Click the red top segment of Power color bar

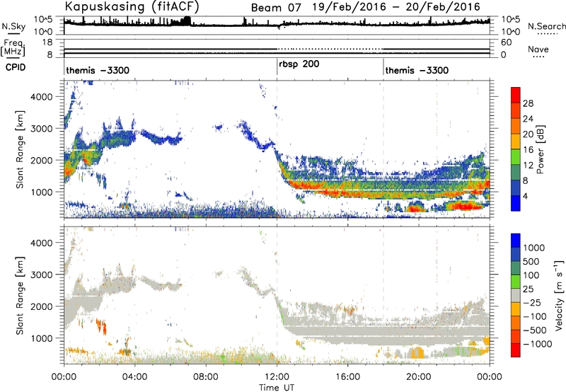[x=516, y=95]
